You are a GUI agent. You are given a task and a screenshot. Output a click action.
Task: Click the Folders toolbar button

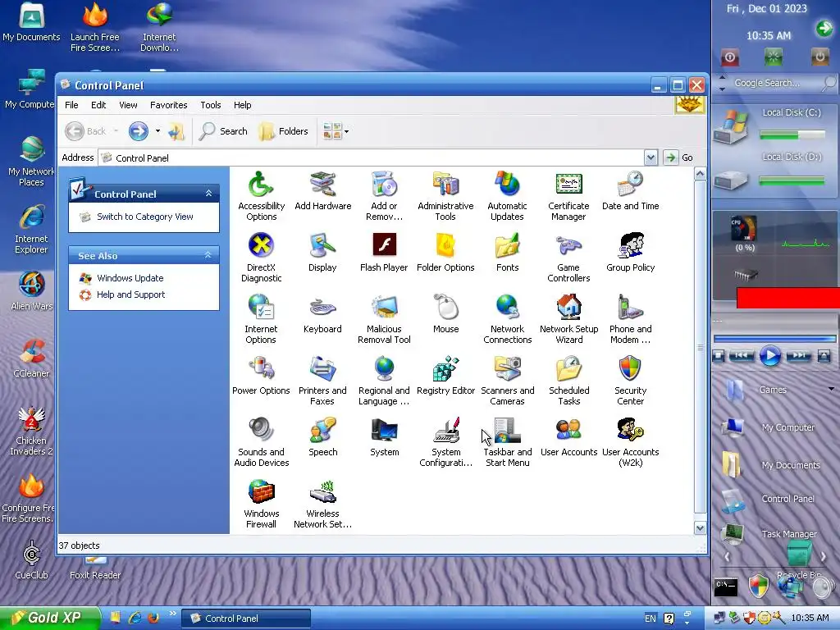click(283, 130)
